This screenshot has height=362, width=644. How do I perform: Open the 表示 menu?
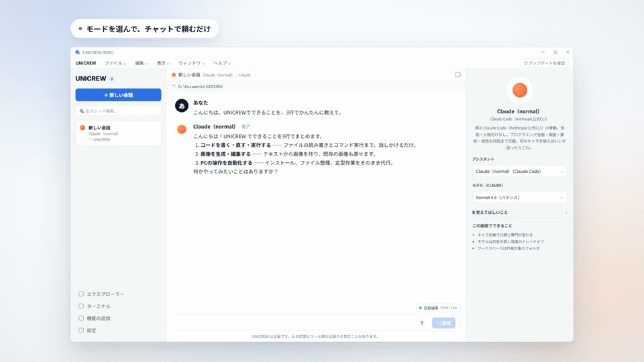(163, 63)
